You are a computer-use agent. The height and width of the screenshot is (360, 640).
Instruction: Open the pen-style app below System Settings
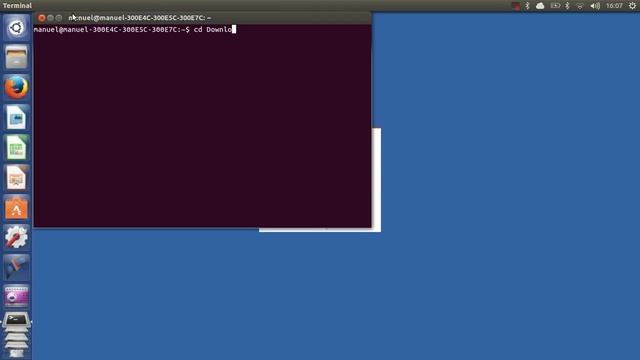[x=16, y=267]
